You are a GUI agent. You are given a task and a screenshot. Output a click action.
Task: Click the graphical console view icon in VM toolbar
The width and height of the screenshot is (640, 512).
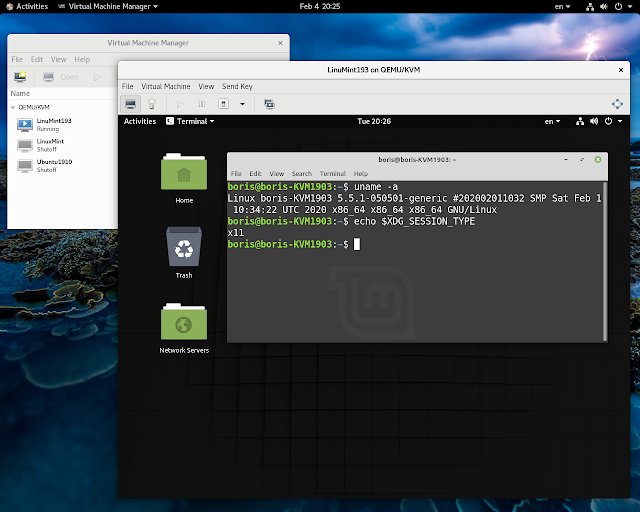[131, 104]
